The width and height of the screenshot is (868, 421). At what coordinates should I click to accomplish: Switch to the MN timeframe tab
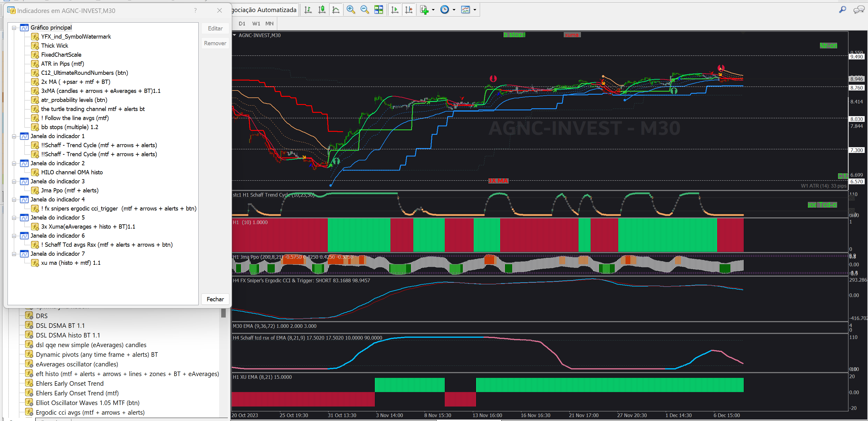coord(269,24)
